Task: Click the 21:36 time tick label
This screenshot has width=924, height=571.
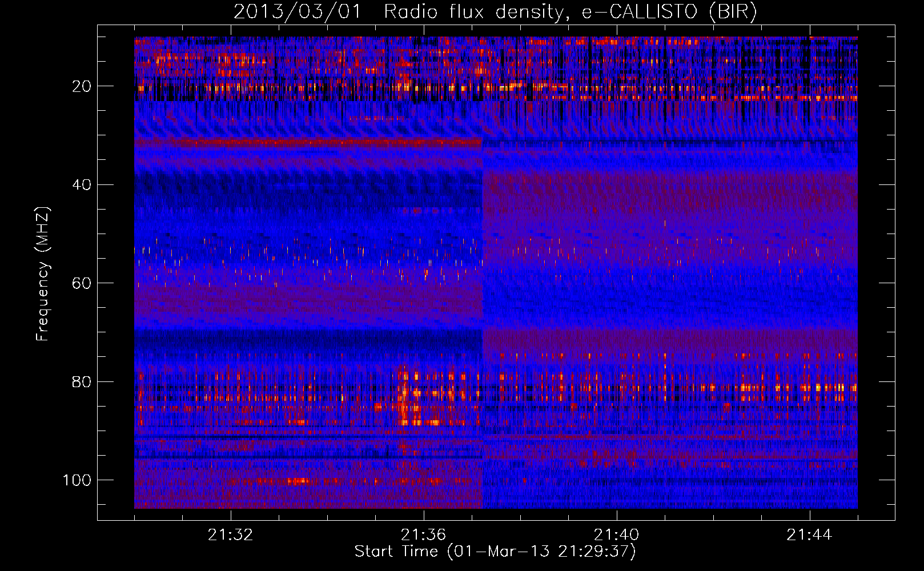Action: [x=424, y=535]
